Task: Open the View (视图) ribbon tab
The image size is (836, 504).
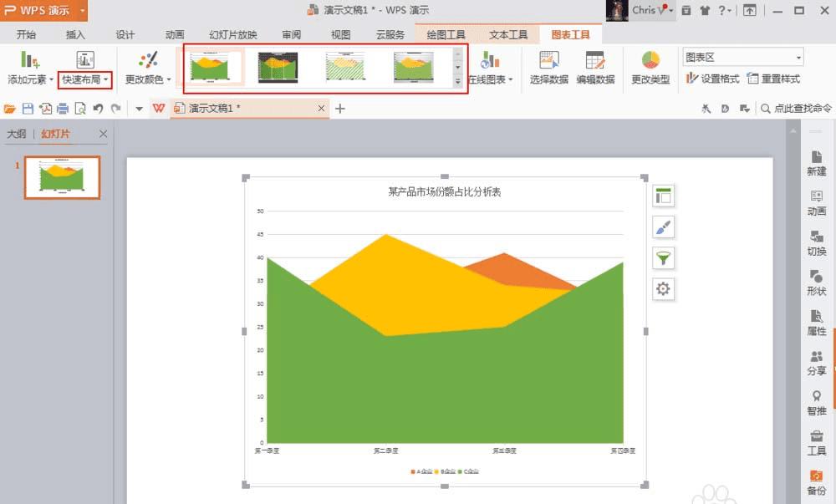Action: pos(341,34)
